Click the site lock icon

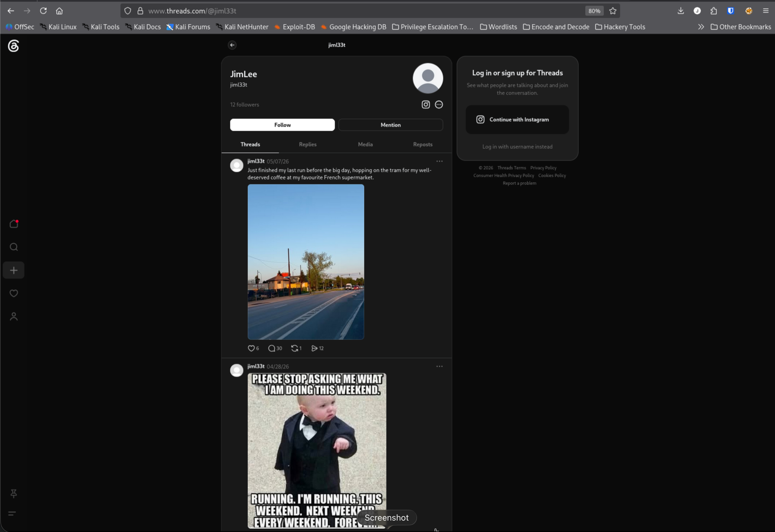point(140,11)
